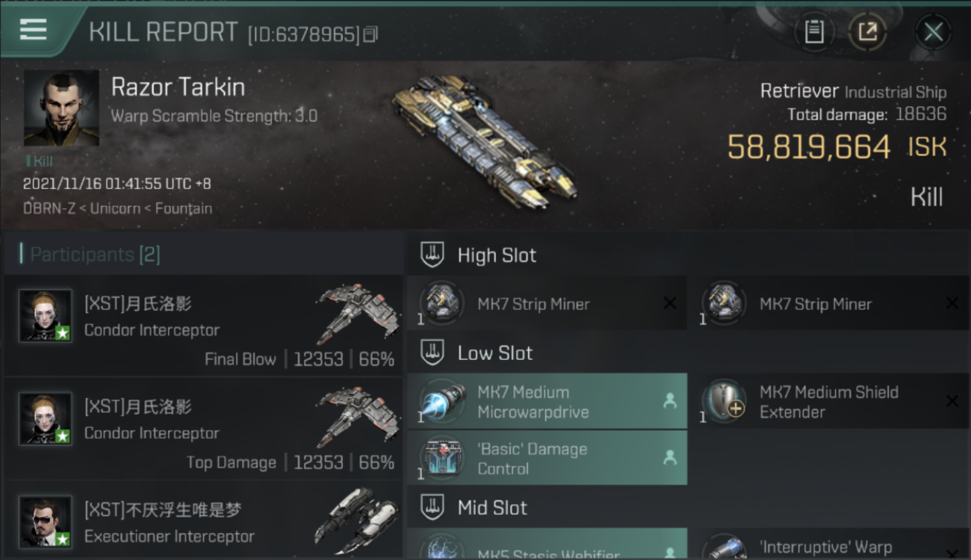This screenshot has width=971, height=560.
Task: Open Top Damage Condor Interceptor participant
Action: pos(203,429)
